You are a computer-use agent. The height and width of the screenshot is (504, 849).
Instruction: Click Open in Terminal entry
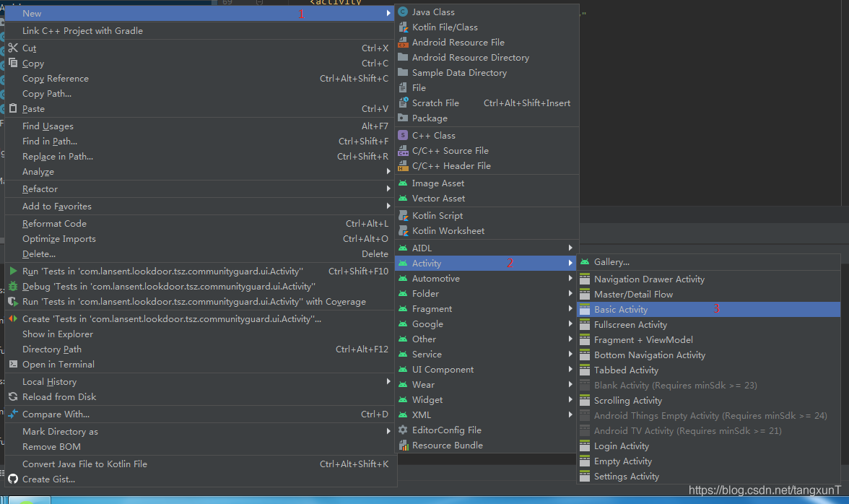coord(58,365)
